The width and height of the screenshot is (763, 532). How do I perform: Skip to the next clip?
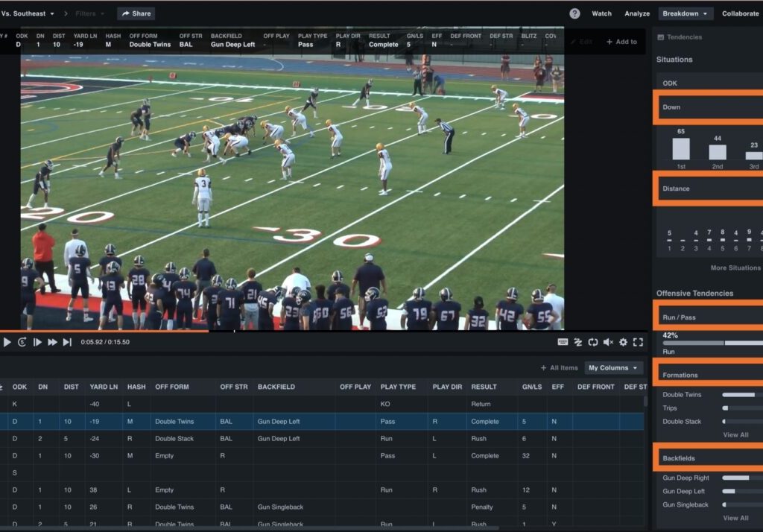(x=67, y=342)
